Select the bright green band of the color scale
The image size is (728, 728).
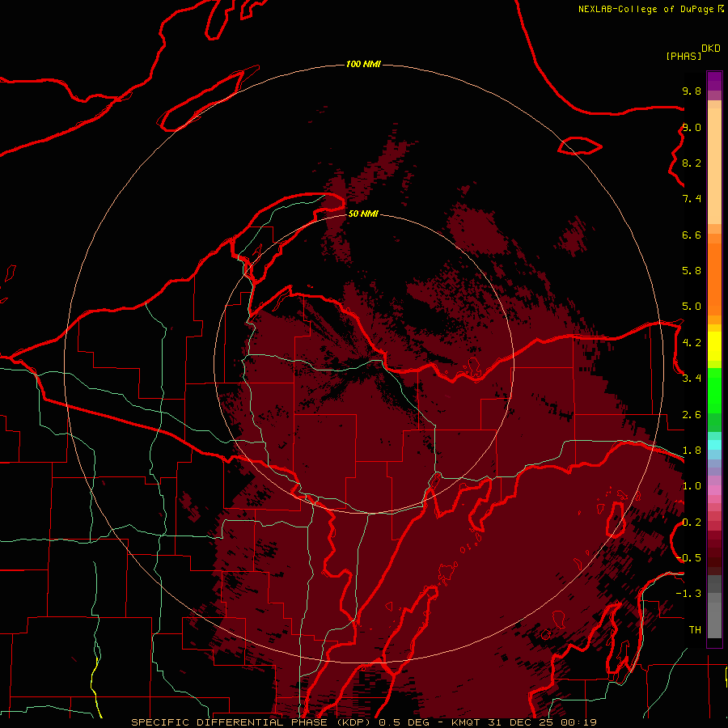click(x=714, y=391)
